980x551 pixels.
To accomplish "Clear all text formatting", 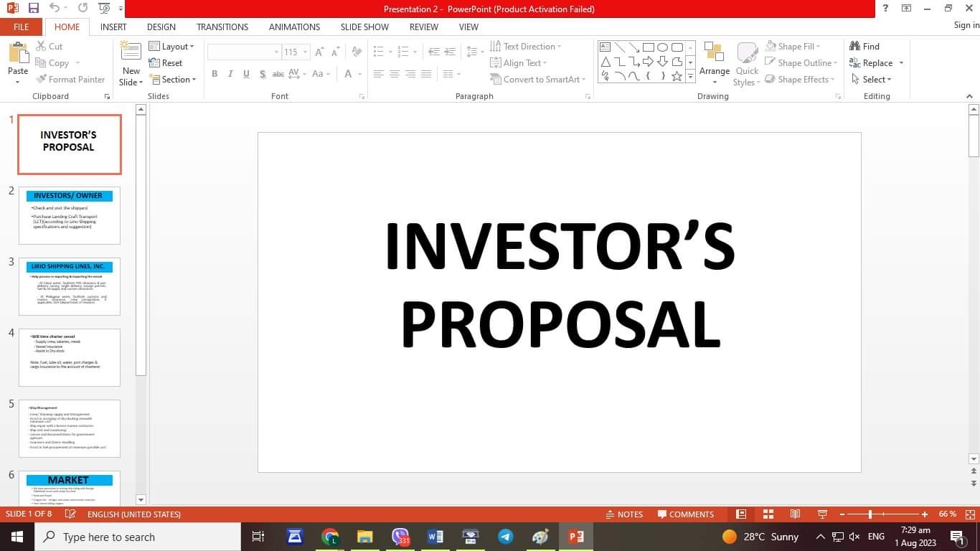I will [x=357, y=52].
